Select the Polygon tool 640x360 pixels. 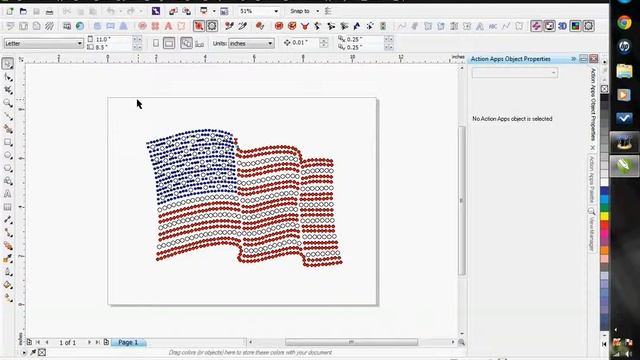click(7, 168)
